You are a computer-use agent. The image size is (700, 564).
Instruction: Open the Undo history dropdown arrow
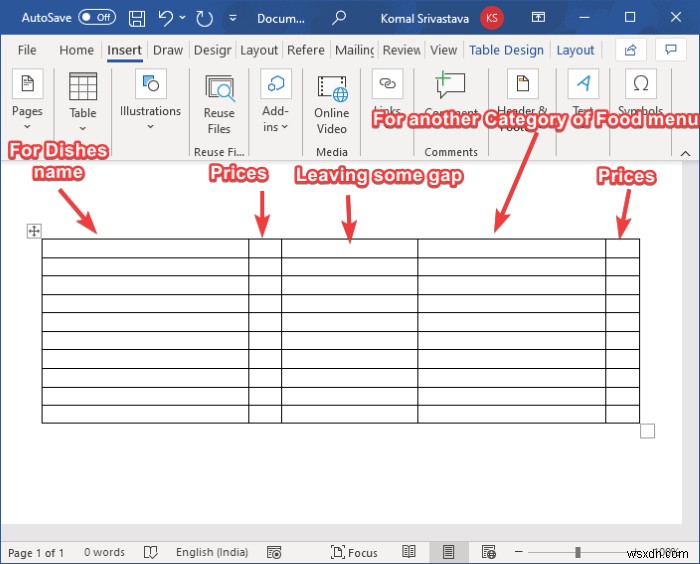pyautogui.click(x=183, y=17)
